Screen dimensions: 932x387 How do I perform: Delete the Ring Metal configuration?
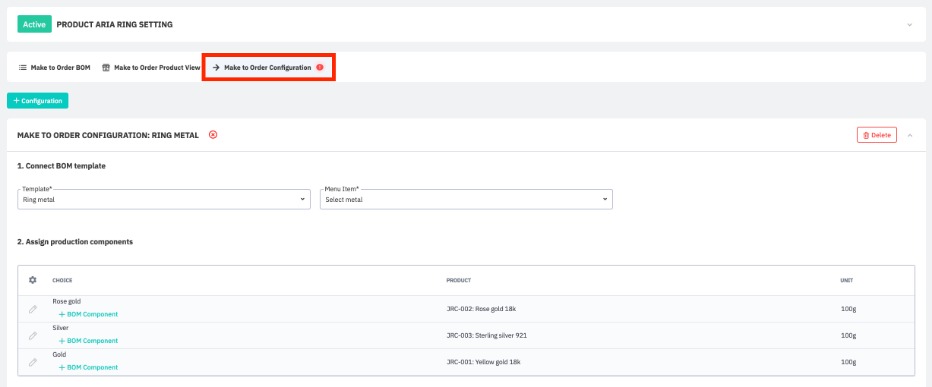877,135
